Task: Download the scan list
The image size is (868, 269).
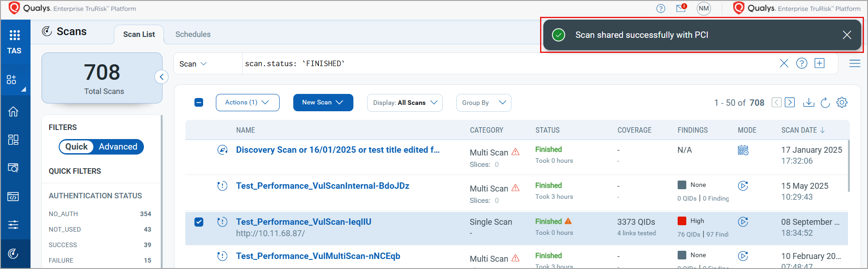Action: pos(809,103)
